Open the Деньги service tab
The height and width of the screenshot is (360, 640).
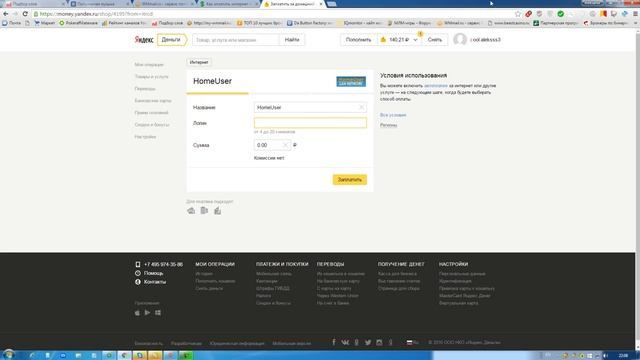(171, 40)
